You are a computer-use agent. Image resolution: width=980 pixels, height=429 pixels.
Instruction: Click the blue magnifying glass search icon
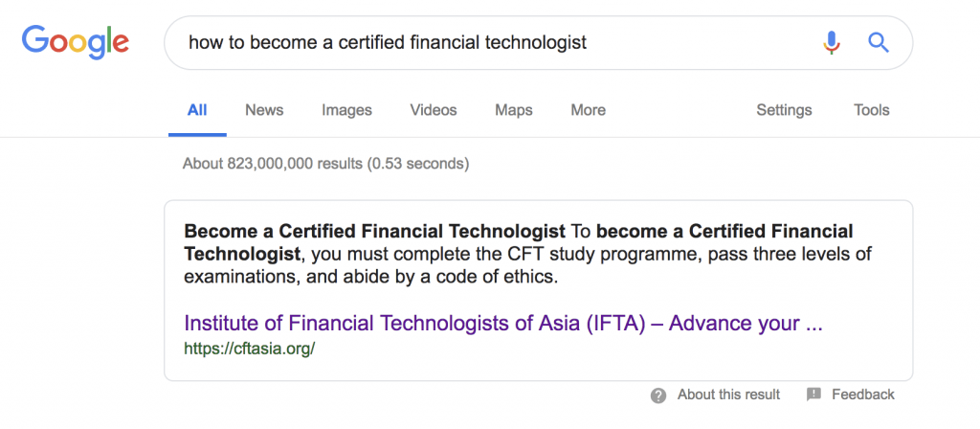pos(879,42)
